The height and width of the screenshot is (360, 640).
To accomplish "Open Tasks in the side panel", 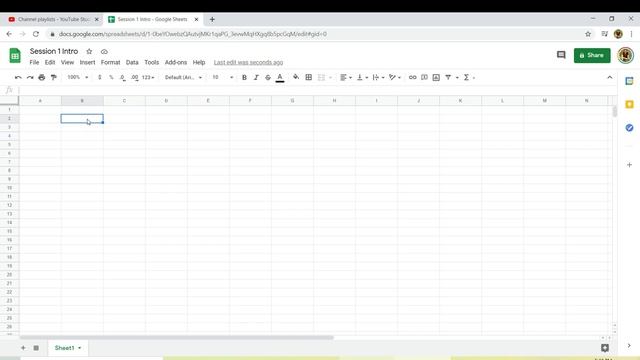I will click(x=629, y=128).
